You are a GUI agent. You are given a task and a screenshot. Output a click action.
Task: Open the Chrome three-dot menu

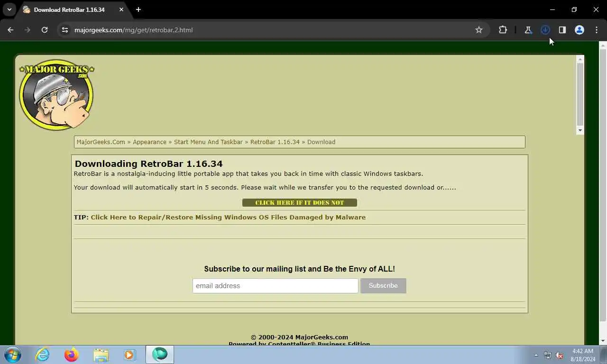[597, 30]
